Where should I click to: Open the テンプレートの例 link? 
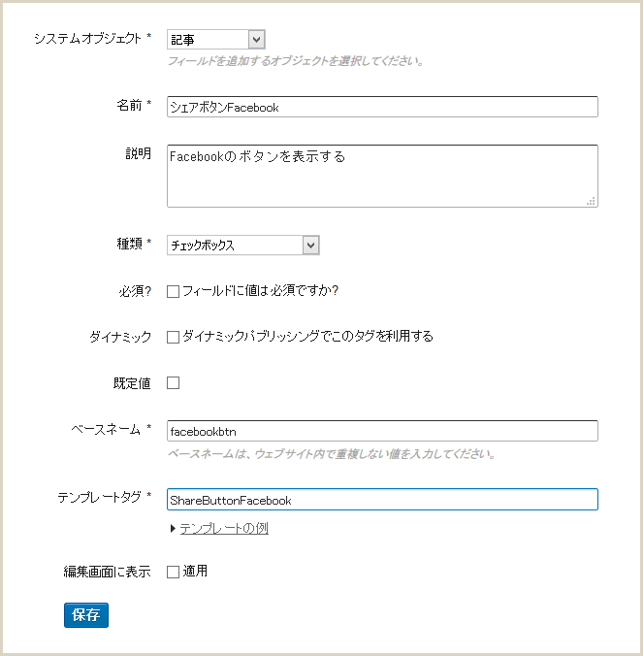tap(224, 529)
